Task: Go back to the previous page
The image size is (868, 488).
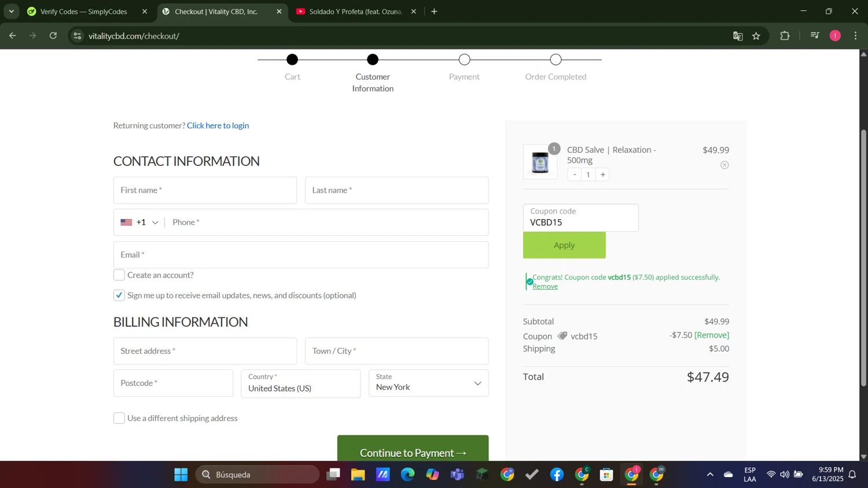Action: click(x=13, y=36)
